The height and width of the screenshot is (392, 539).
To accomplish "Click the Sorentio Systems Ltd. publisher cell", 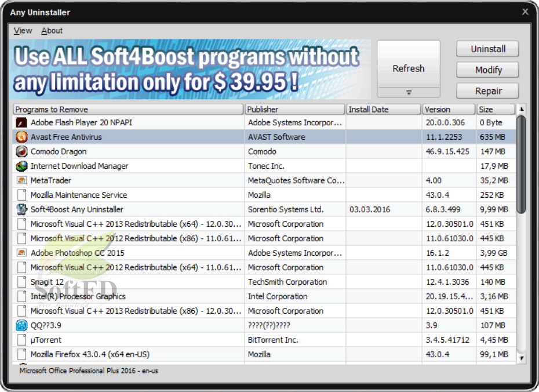I will point(295,209).
